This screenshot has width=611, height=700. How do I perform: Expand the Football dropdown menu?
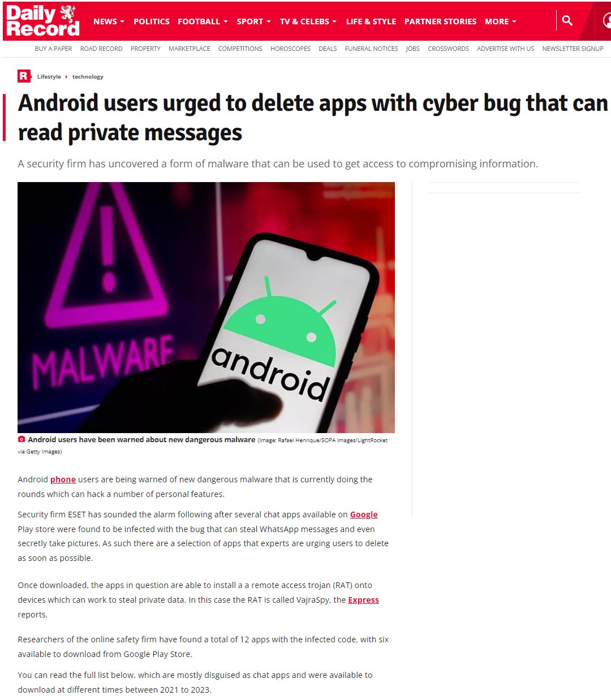(203, 21)
